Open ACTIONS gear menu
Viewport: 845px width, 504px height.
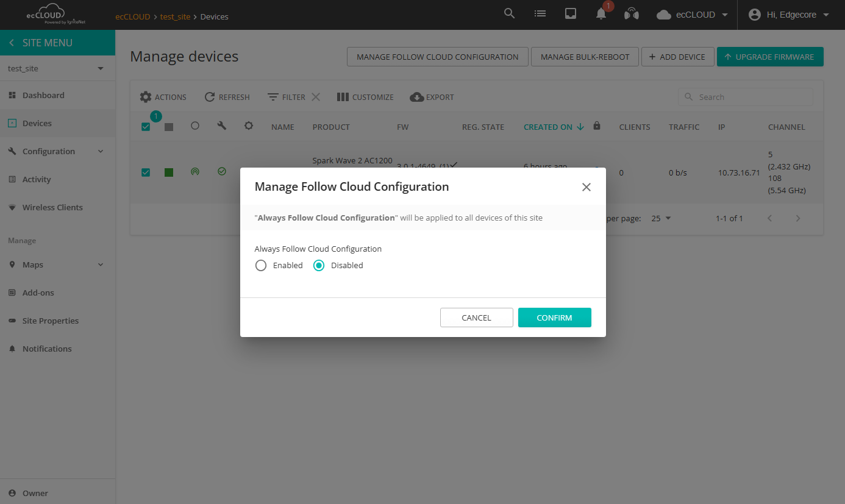click(163, 97)
